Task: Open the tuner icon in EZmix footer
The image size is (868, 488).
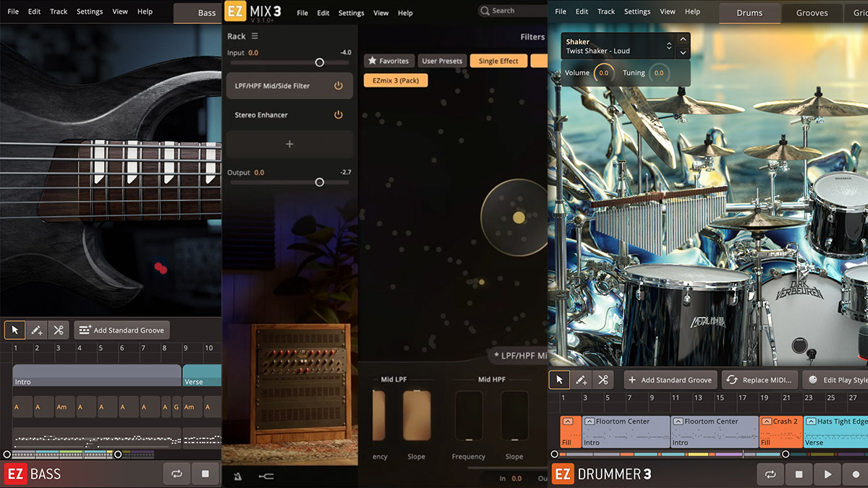Action: point(265,476)
